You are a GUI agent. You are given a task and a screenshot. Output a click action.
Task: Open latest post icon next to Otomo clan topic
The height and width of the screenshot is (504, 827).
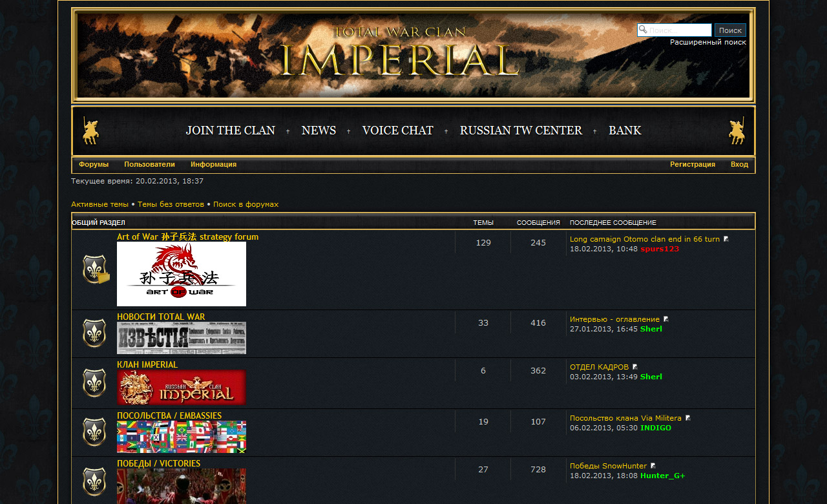pyautogui.click(x=726, y=239)
